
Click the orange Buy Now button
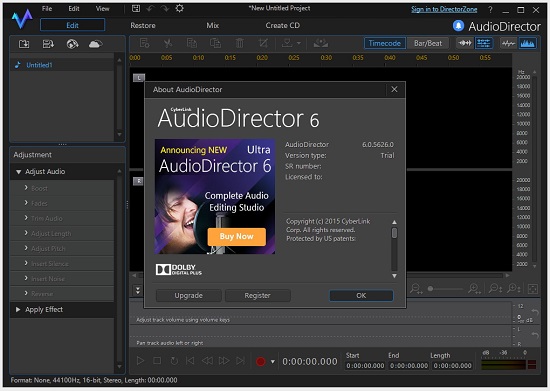[x=236, y=236]
